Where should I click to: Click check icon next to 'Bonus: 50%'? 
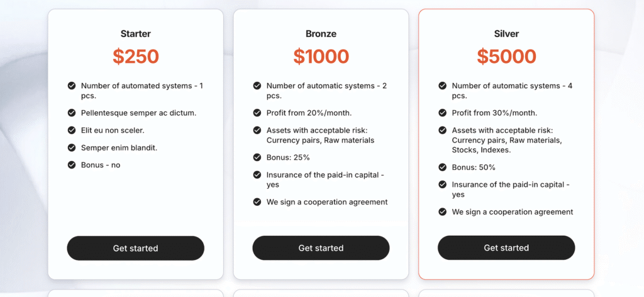coord(442,167)
